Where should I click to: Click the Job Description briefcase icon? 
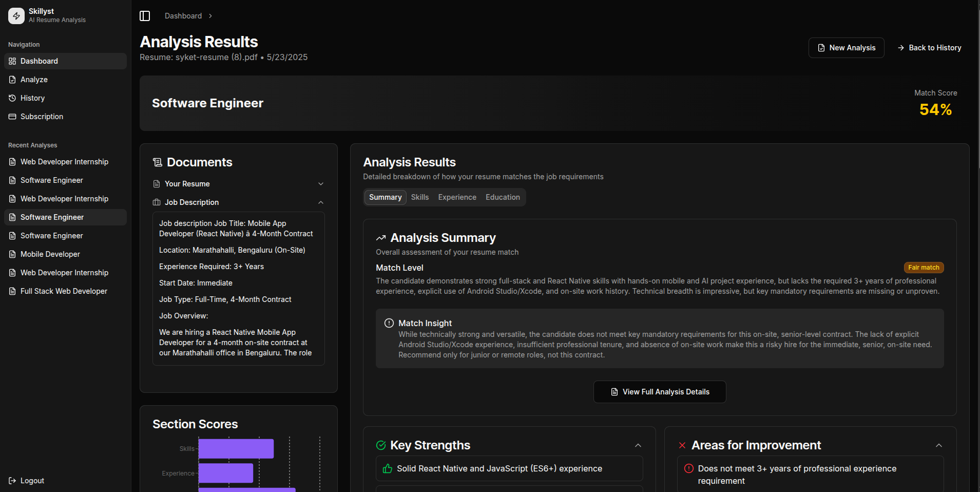click(x=157, y=202)
